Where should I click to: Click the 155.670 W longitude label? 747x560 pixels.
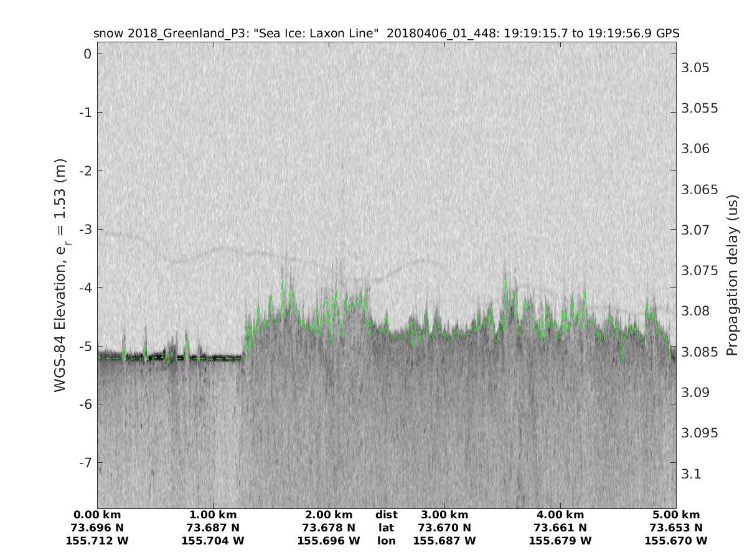click(676, 541)
